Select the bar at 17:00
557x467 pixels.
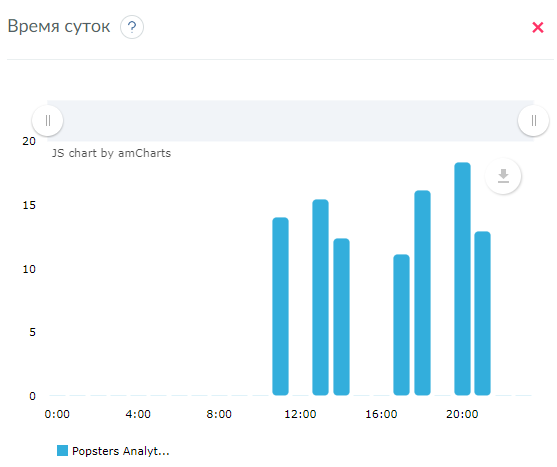click(401, 325)
